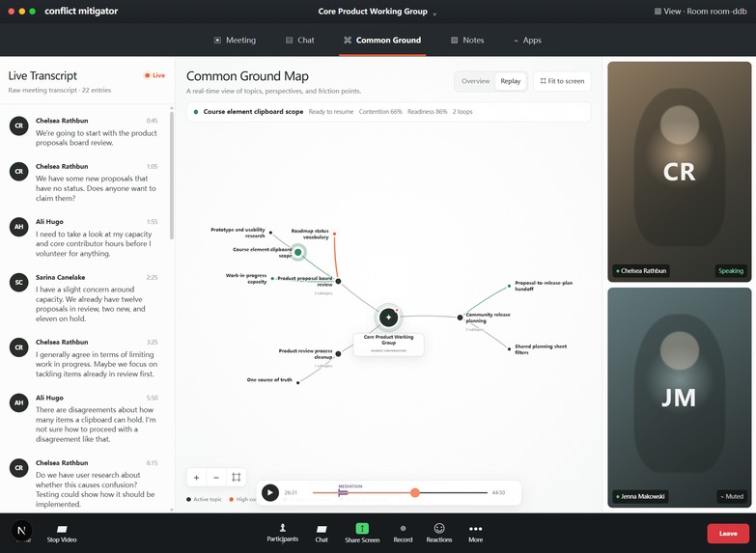Click green Share Screen icon
Viewport: 756px width, 553px height.
pyautogui.click(x=362, y=529)
